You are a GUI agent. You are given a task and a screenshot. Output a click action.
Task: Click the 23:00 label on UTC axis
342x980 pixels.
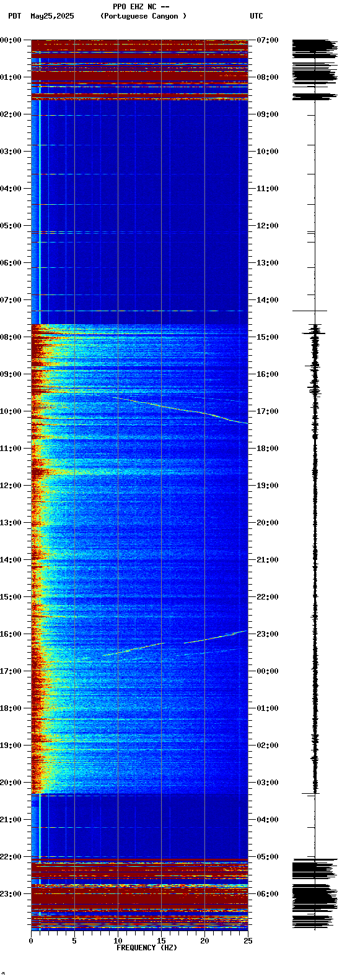[268, 634]
